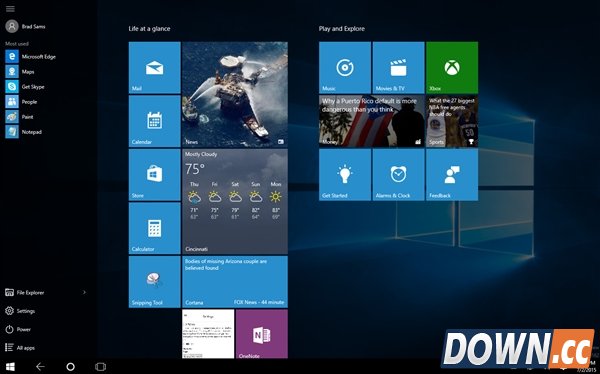Select Monday's forecast in Weather tile
The height and width of the screenshot is (374, 600).
click(276, 201)
